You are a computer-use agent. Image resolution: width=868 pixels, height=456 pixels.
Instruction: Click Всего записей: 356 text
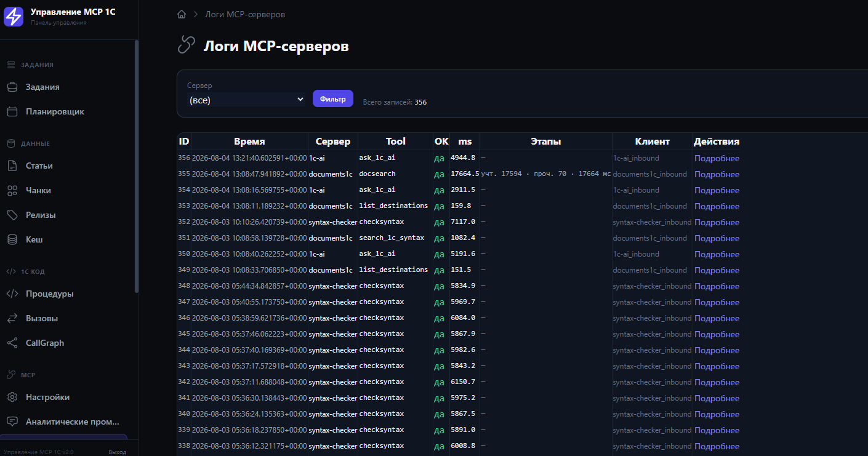pos(395,102)
